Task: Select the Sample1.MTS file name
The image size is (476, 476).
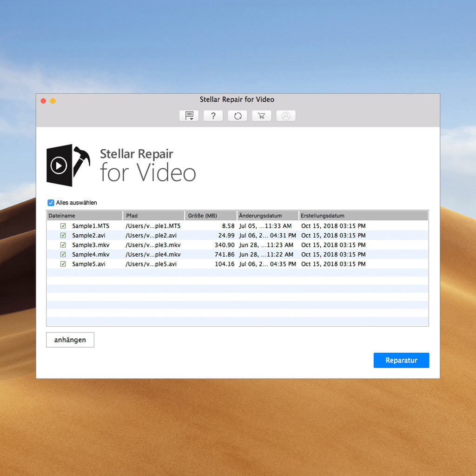Action: (x=91, y=226)
